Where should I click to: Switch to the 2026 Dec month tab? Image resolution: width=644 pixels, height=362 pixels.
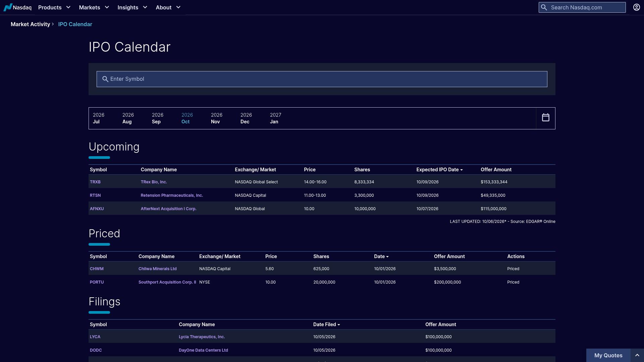click(246, 118)
